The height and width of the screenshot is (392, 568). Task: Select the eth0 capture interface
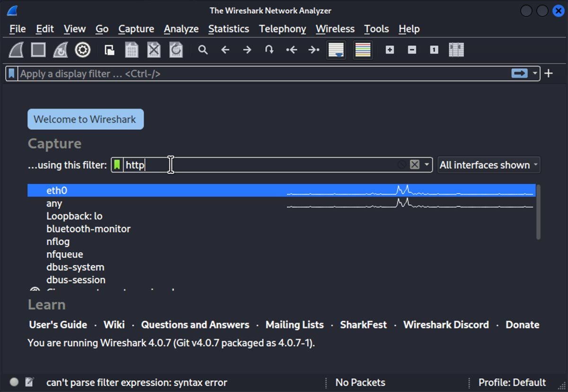(56, 190)
